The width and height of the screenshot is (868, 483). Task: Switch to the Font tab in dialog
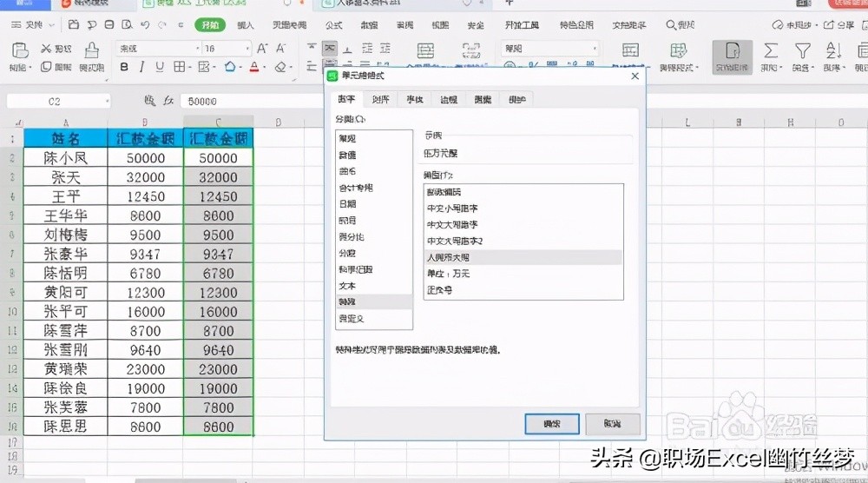click(x=415, y=100)
